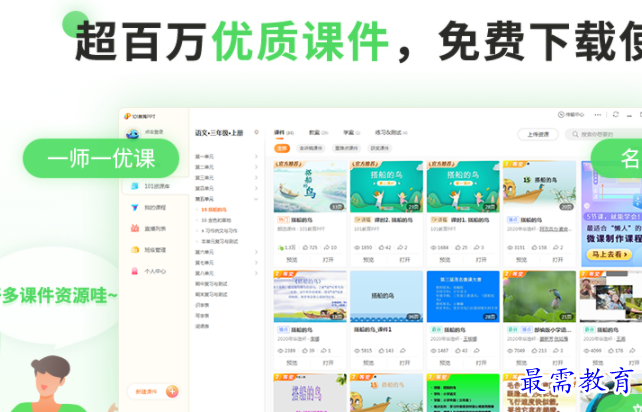642x412 pixels.
Task: Click the like icon showing 158
Action: pos(535,247)
